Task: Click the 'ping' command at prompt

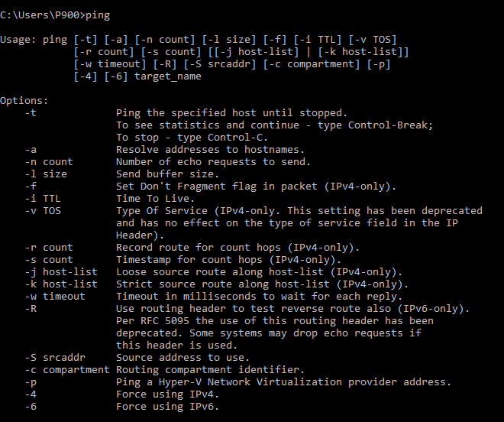Action: click(98, 15)
